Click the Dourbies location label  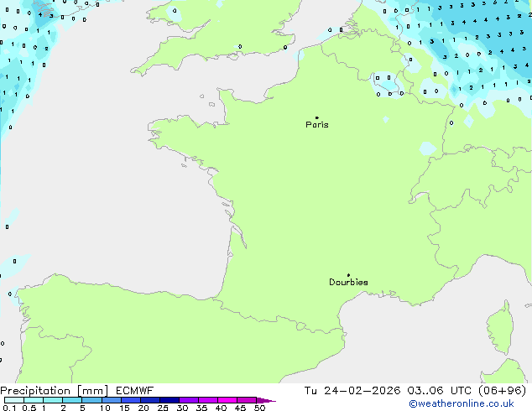tap(348, 282)
